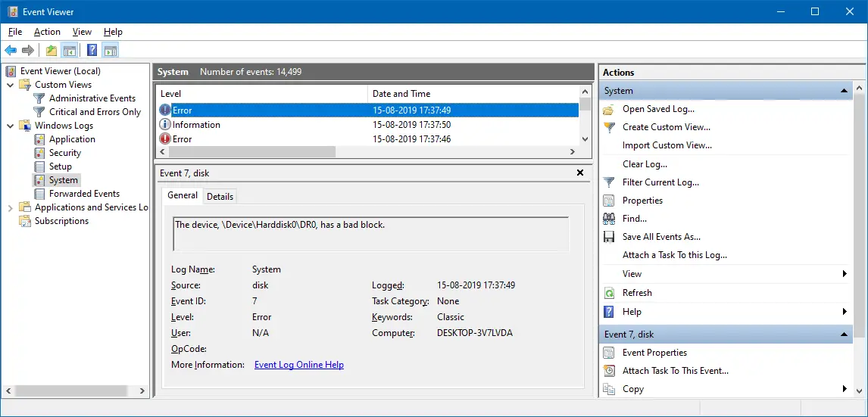The width and height of the screenshot is (868, 417).
Task: Toggle the Show/Hide Action Pane icon
Action: [x=111, y=51]
